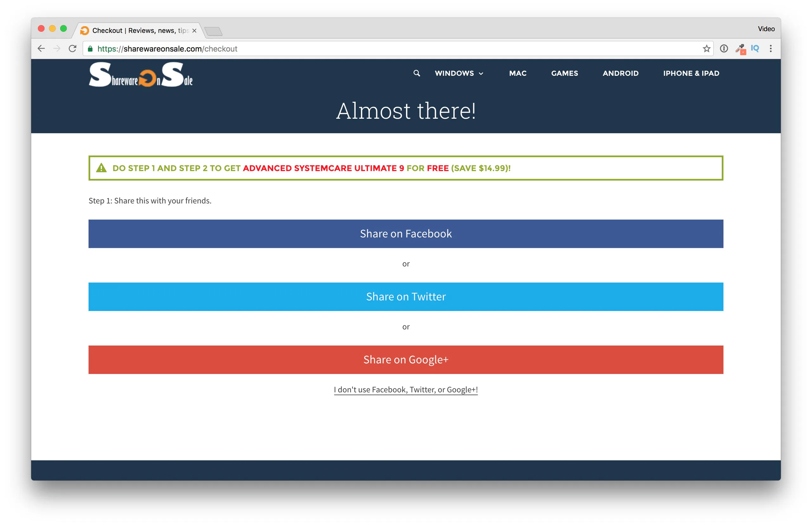The image size is (812, 525).
Task: Open the Windows navigation item
Action: [x=454, y=73]
